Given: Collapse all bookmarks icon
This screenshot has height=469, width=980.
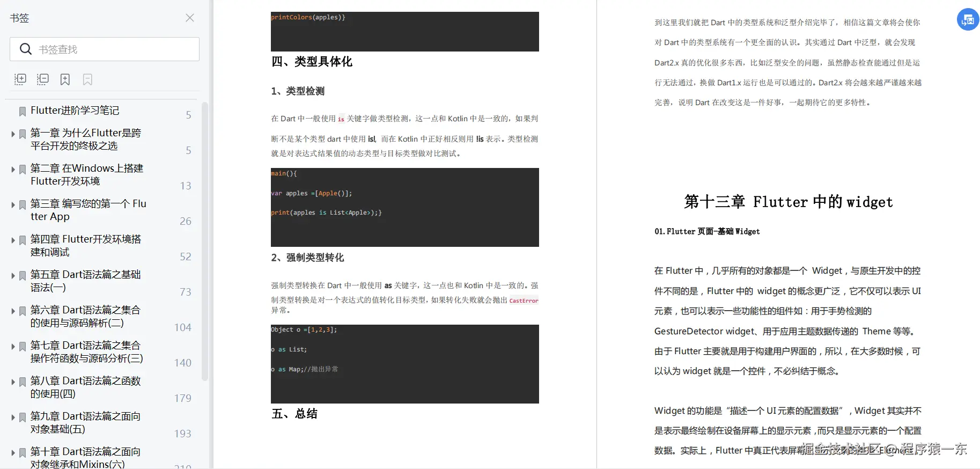Looking at the screenshot, I should coord(42,79).
